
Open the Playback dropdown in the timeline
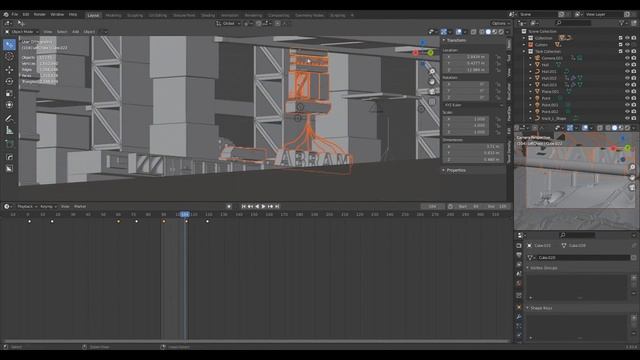pos(27,207)
